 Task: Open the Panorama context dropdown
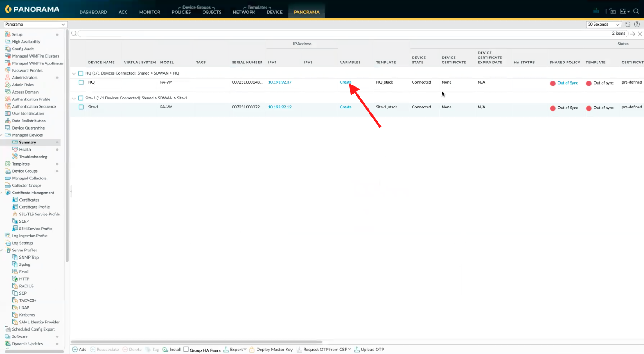click(35, 24)
